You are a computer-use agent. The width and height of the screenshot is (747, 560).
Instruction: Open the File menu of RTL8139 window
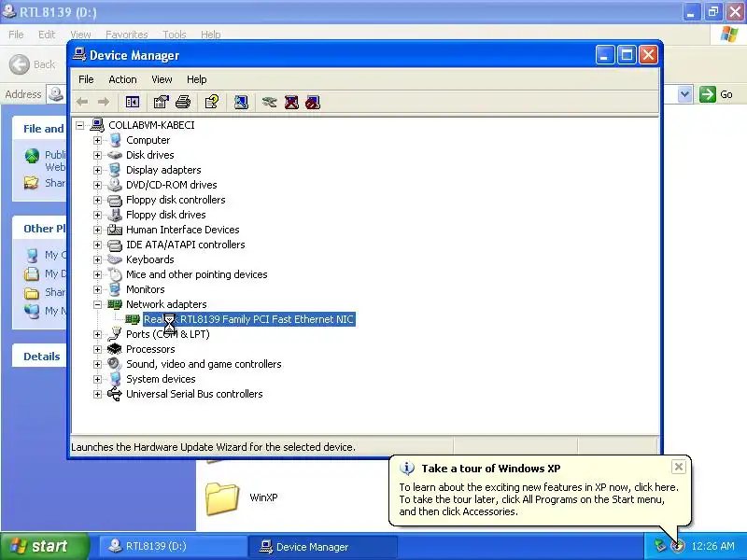16,35
